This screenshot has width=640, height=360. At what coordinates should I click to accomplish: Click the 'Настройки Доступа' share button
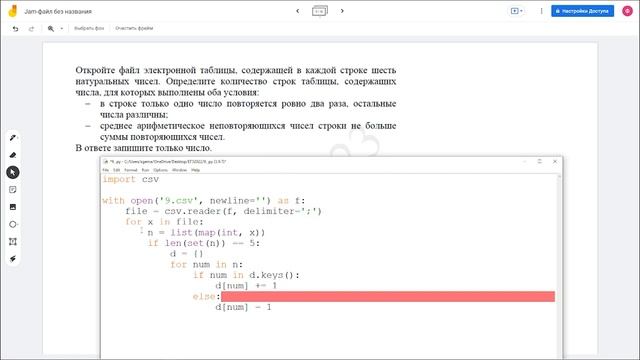click(582, 11)
